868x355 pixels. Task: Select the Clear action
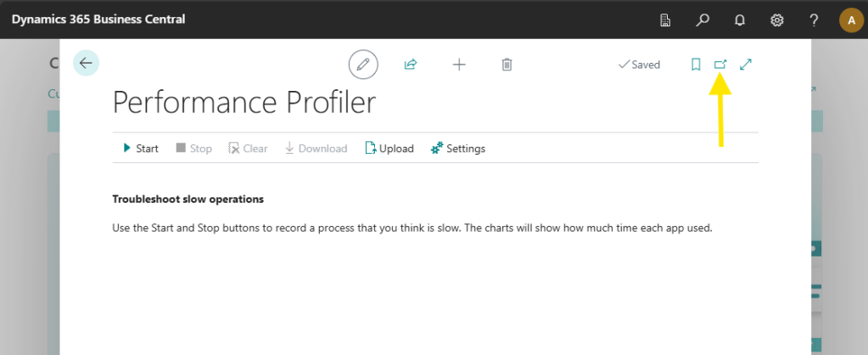[248, 149]
